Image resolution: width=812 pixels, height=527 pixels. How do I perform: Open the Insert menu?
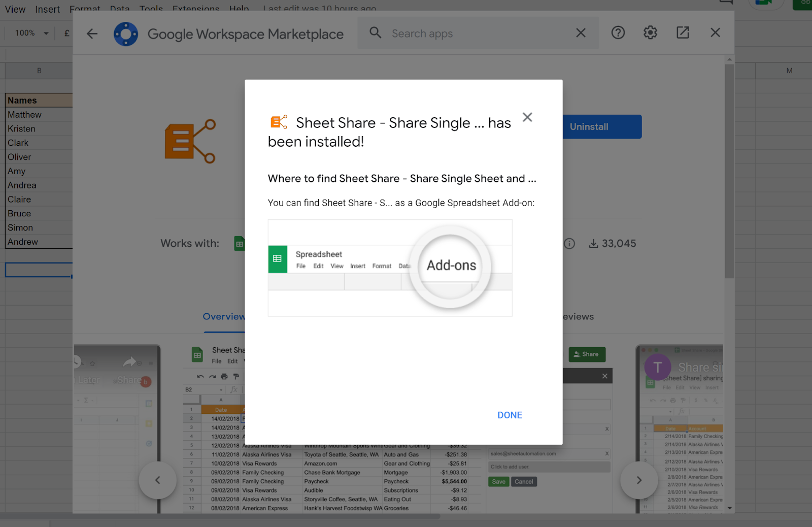(x=47, y=9)
